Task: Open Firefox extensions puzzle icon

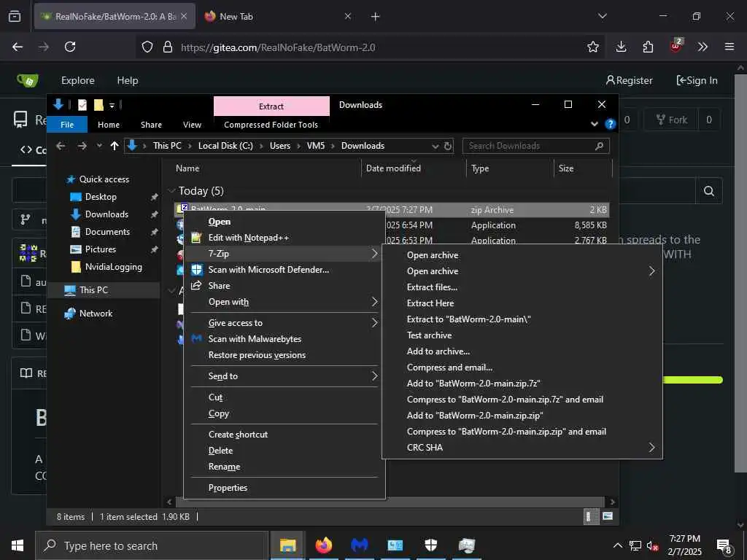Action: coord(648,47)
